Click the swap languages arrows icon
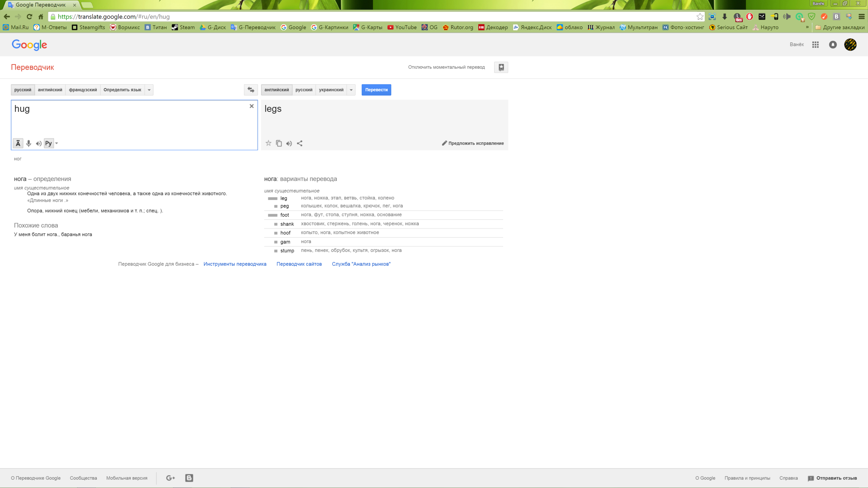The width and height of the screenshot is (868, 488). [x=251, y=90]
